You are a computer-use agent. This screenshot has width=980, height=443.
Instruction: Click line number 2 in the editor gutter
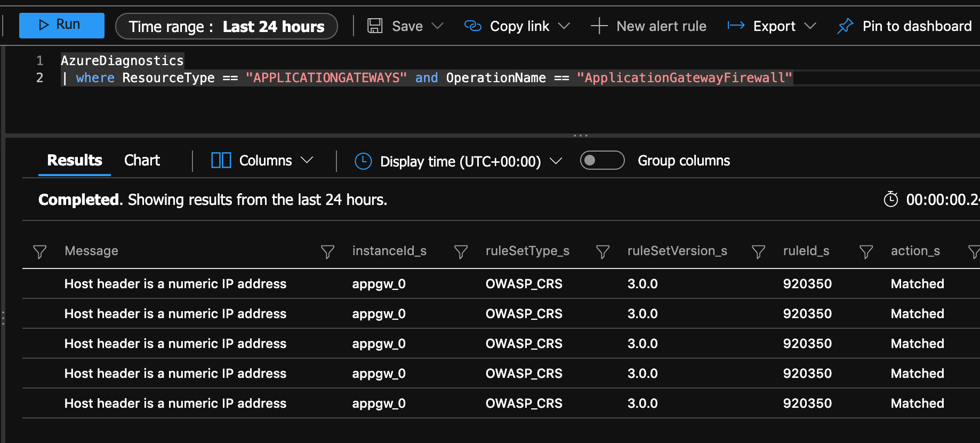[40, 78]
